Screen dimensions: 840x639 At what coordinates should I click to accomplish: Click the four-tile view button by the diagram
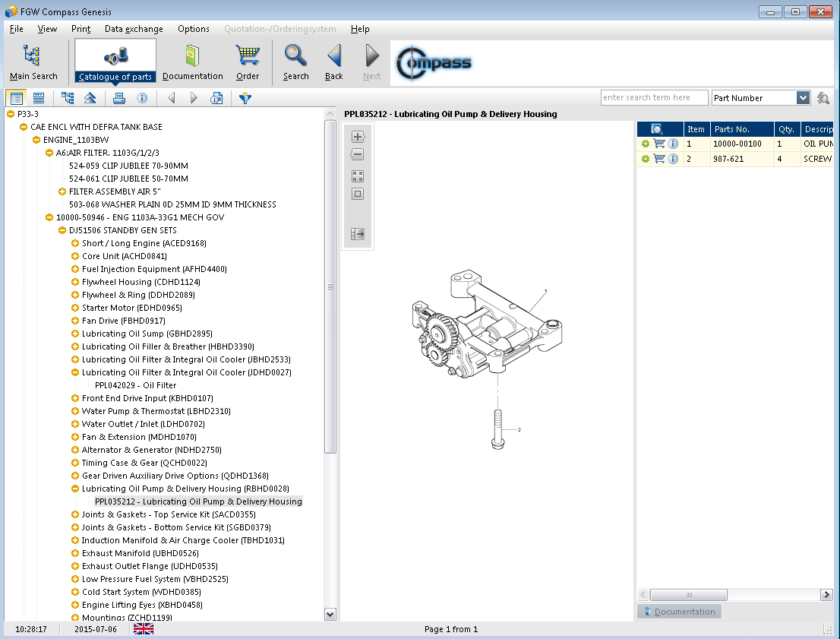point(358,176)
